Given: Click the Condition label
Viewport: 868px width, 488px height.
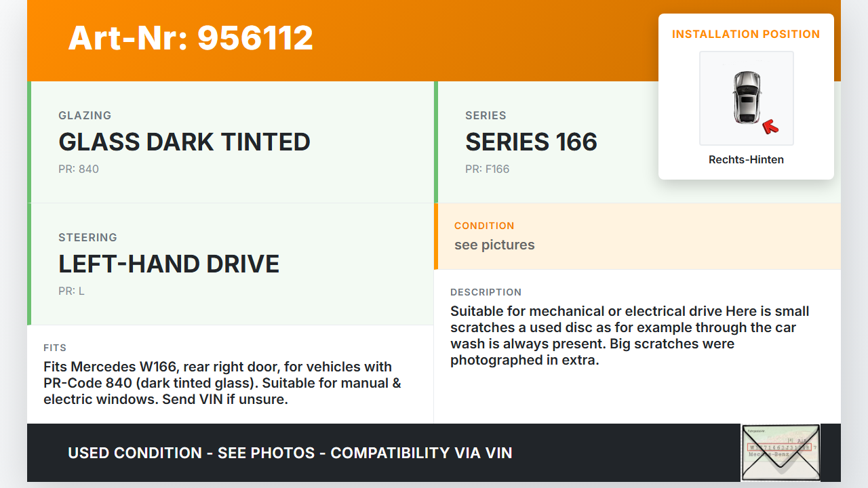Looking at the screenshot, I should tap(484, 226).
